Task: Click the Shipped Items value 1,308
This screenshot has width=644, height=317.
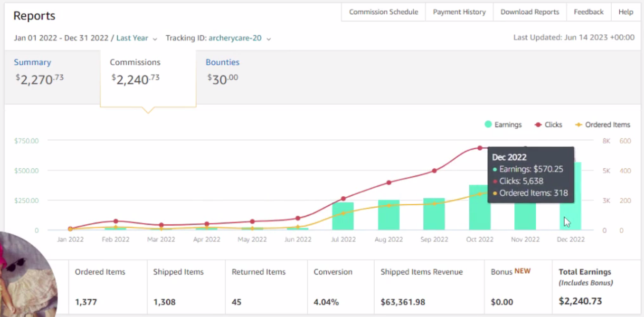Action: click(164, 302)
